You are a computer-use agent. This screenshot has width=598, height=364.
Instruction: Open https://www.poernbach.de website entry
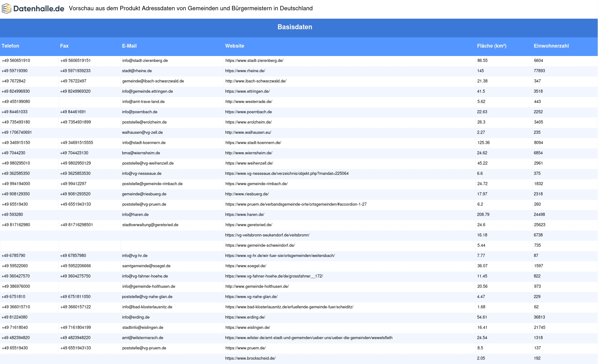click(x=248, y=112)
